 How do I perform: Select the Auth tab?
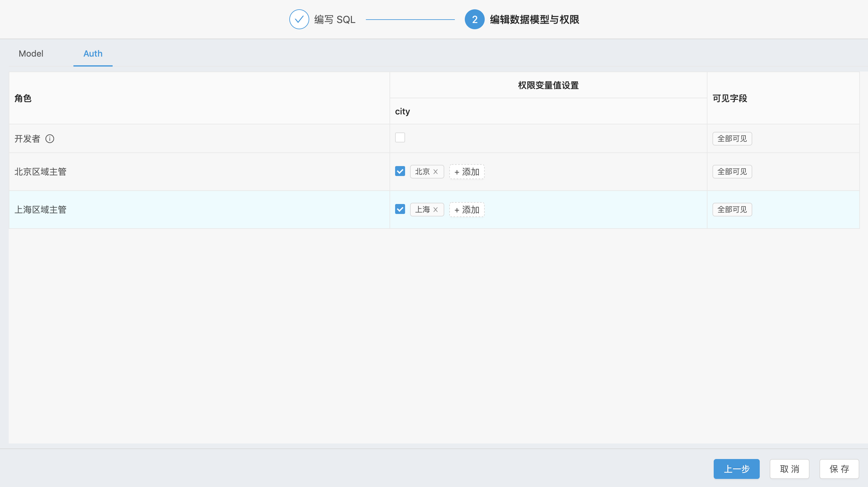pos(93,53)
